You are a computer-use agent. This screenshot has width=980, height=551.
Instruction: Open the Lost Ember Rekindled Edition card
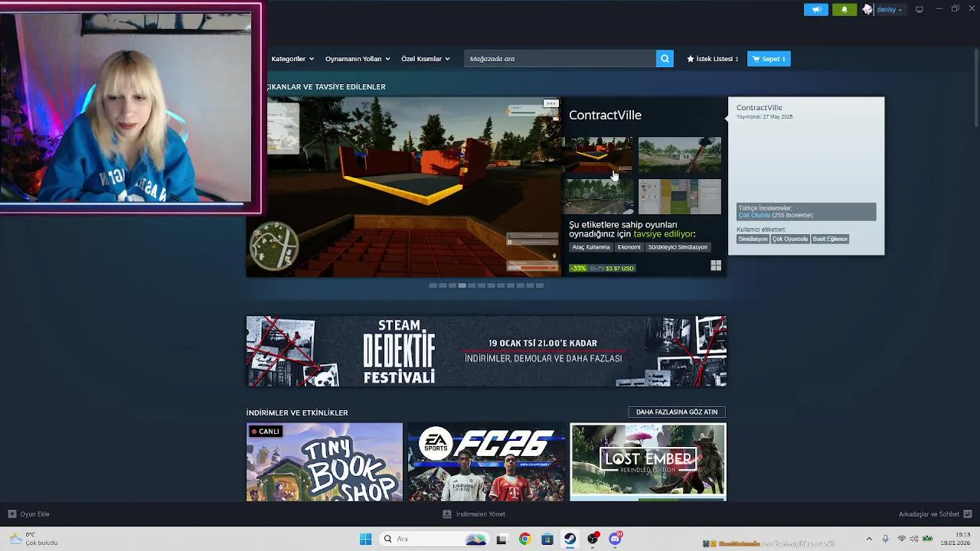click(648, 462)
